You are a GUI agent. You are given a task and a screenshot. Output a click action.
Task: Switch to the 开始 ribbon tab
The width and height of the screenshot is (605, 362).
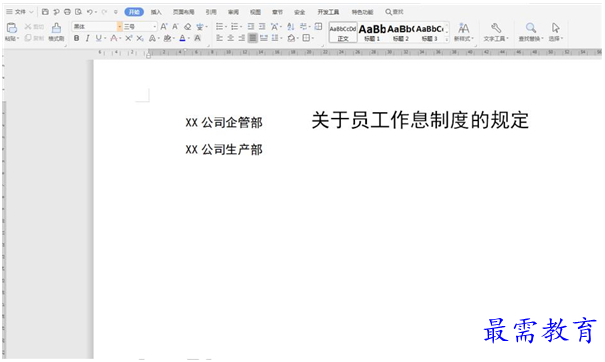click(x=134, y=12)
